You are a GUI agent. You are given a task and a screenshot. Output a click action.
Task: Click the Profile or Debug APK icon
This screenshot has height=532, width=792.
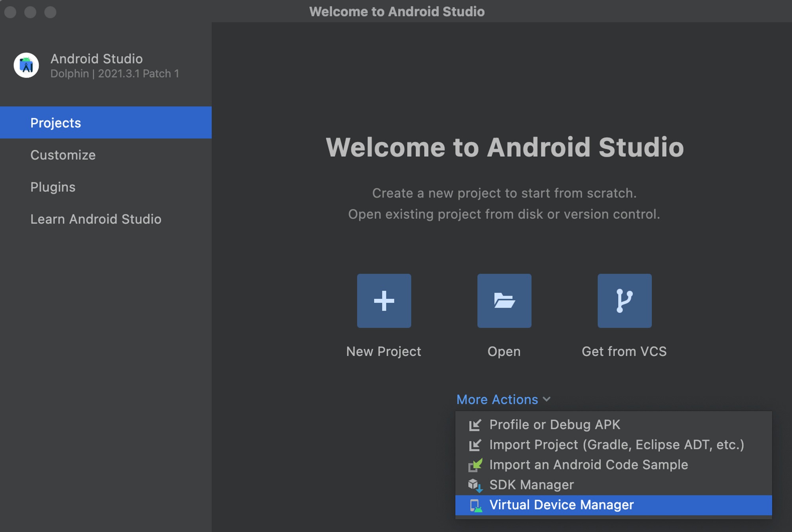point(475,425)
